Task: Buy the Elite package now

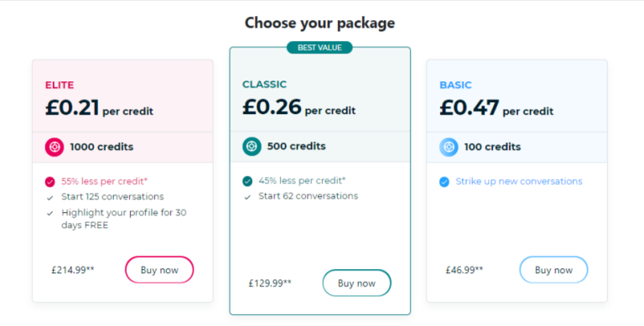Action: point(159,270)
